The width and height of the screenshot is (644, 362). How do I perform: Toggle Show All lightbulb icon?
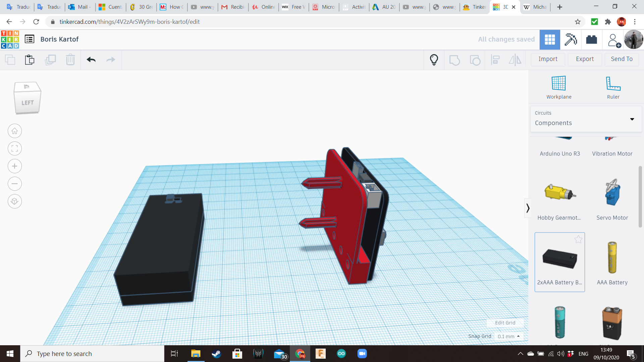click(x=434, y=60)
